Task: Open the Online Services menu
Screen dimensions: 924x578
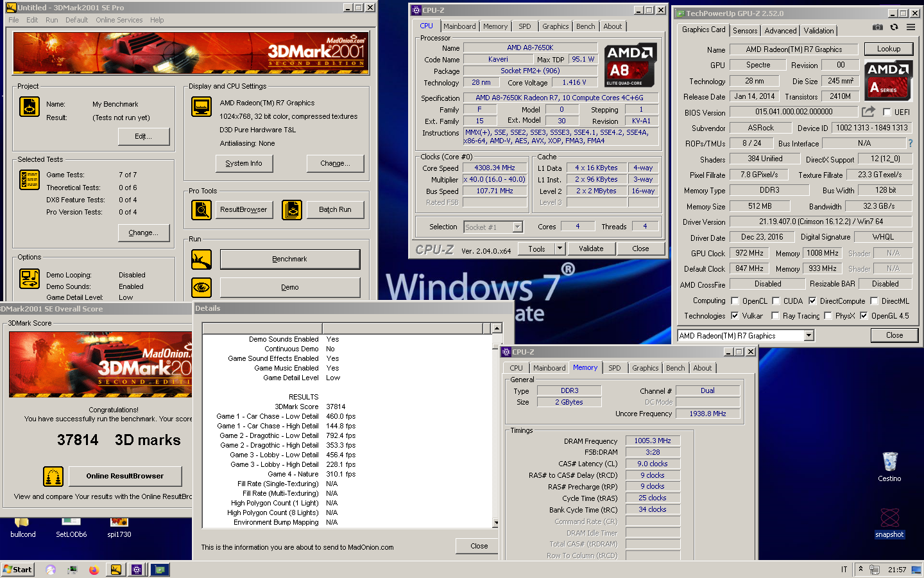Action: (x=119, y=20)
